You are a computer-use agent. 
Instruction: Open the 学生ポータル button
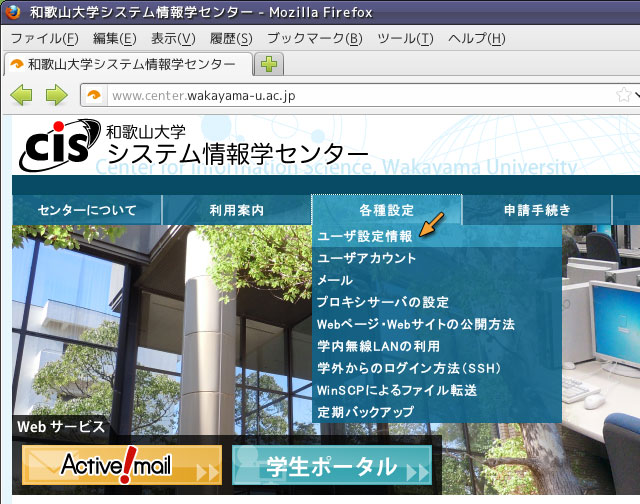tap(332, 465)
